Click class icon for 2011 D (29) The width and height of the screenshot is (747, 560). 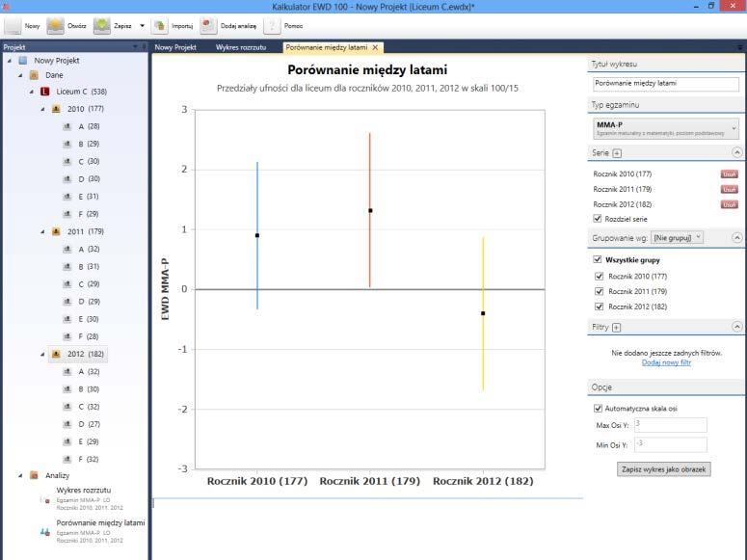[67, 302]
